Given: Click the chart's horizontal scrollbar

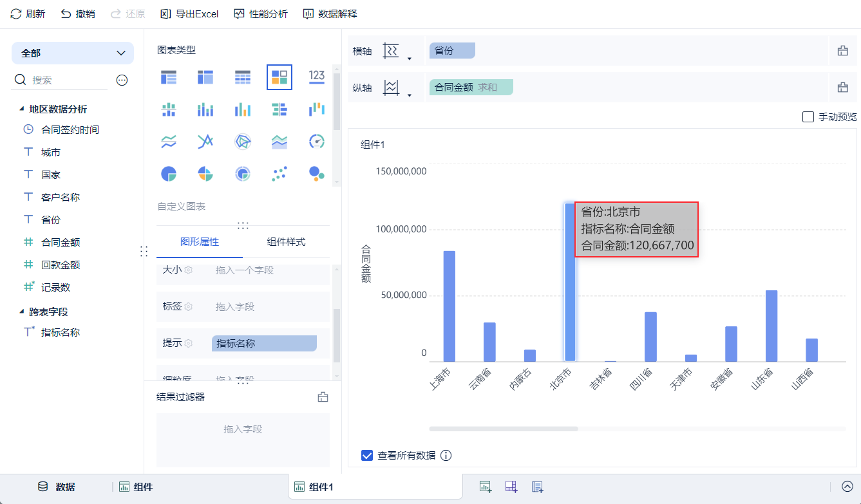Looking at the screenshot, I should tap(504, 429).
